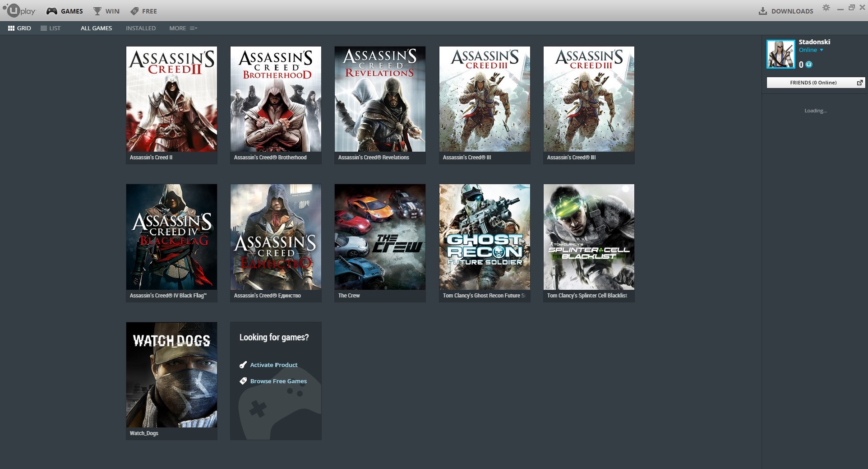Click the List view icon

[44, 28]
